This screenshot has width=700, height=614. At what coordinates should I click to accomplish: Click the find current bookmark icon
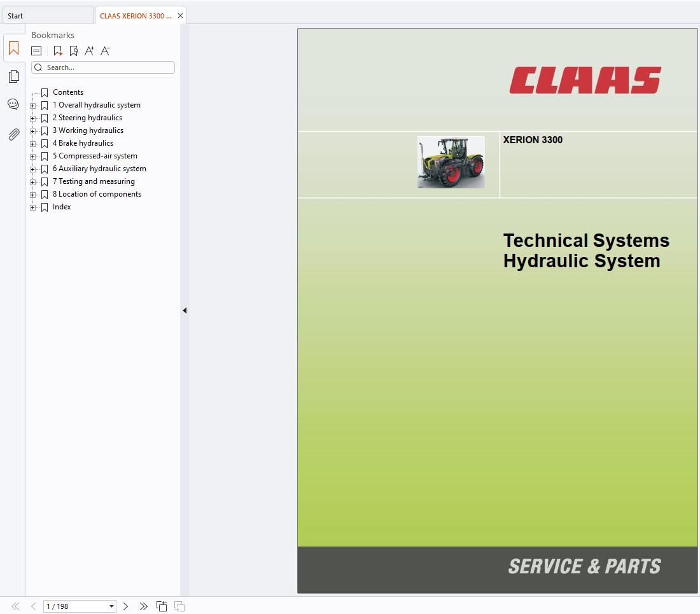74,51
